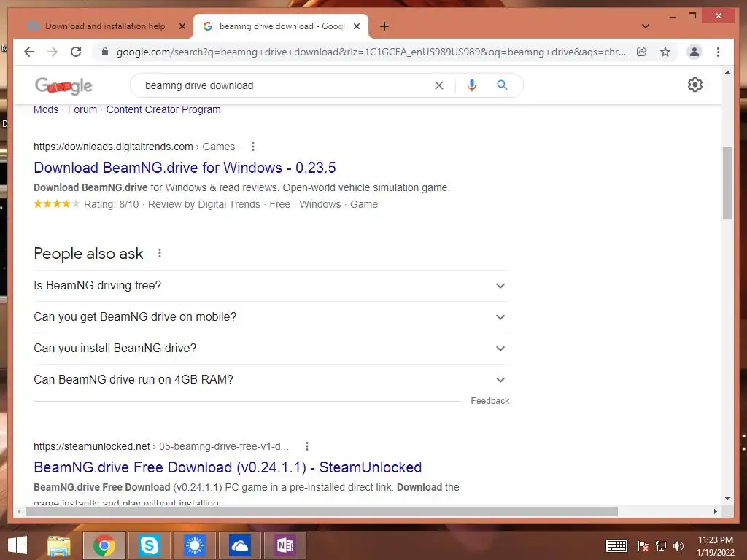The width and height of the screenshot is (747, 560).
Task: Share this page using the share icon
Action: coord(642,52)
